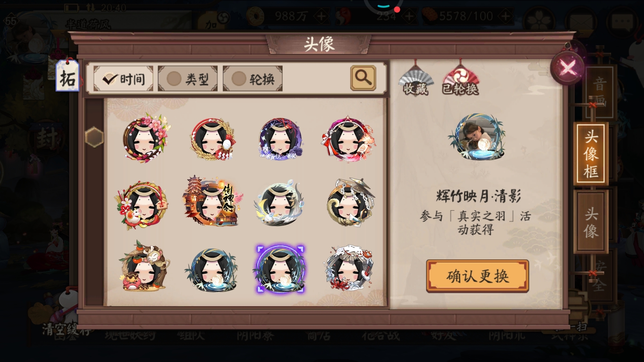Viewport: 644px width, 362px height.
Task: Click the hexagonal scroll handle on the list
Action: 94,137
